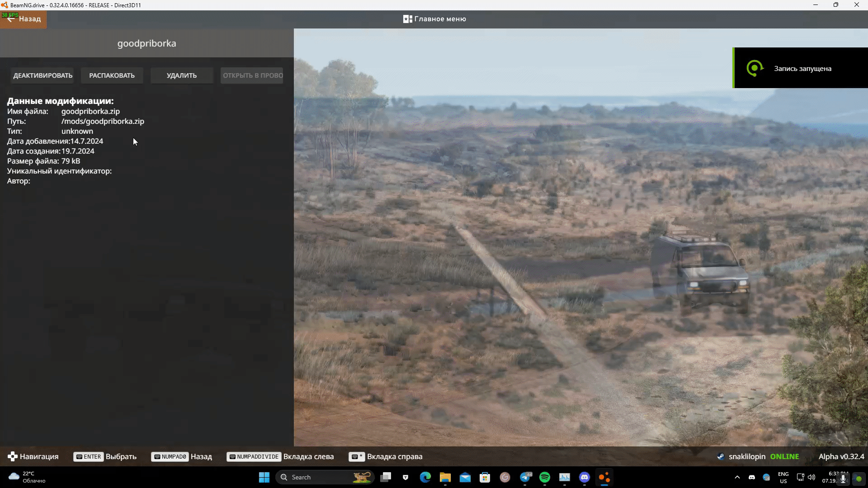Click the Вкладка справа key hint
The image size is (868, 488).
[386, 456]
